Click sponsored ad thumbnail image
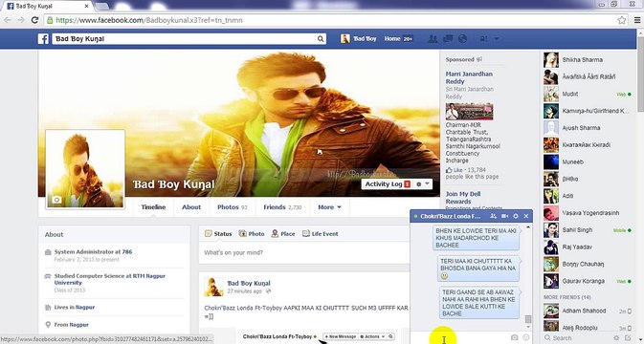The height and width of the screenshot is (344, 644). [469, 111]
